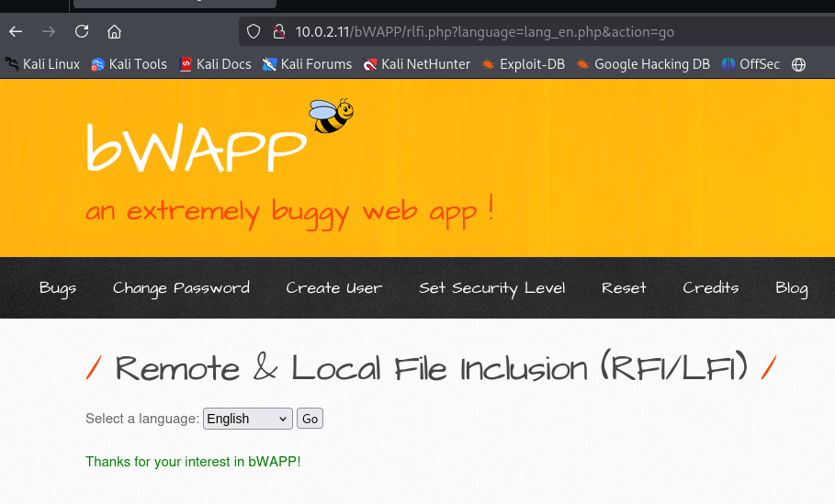The image size is (835, 504).
Task: Go to browser home page icon
Action: click(x=115, y=31)
